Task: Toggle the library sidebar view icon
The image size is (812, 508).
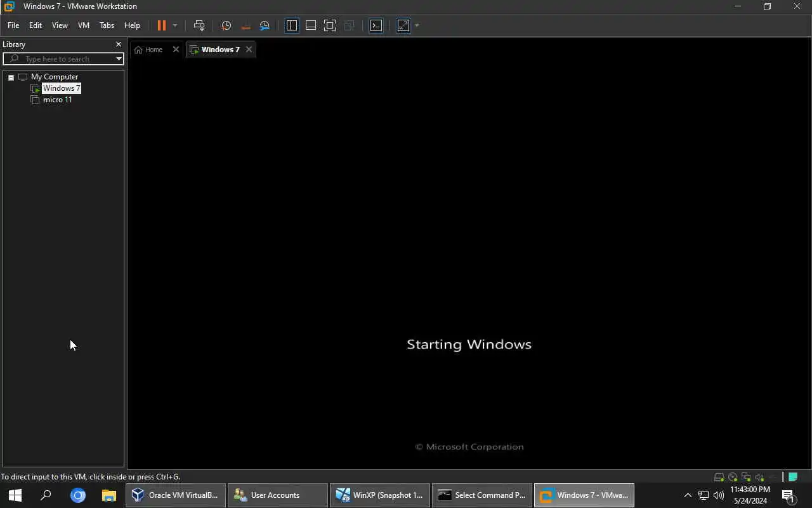Action: (x=292, y=25)
